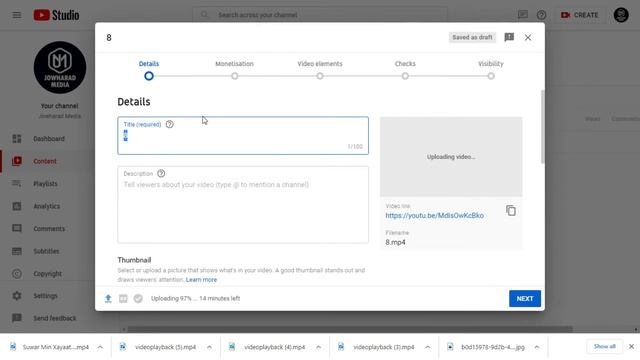Click the Copyright sidebar icon
This screenshot has height=360, width=640.
pyautogui.click(x=17, y=273)
